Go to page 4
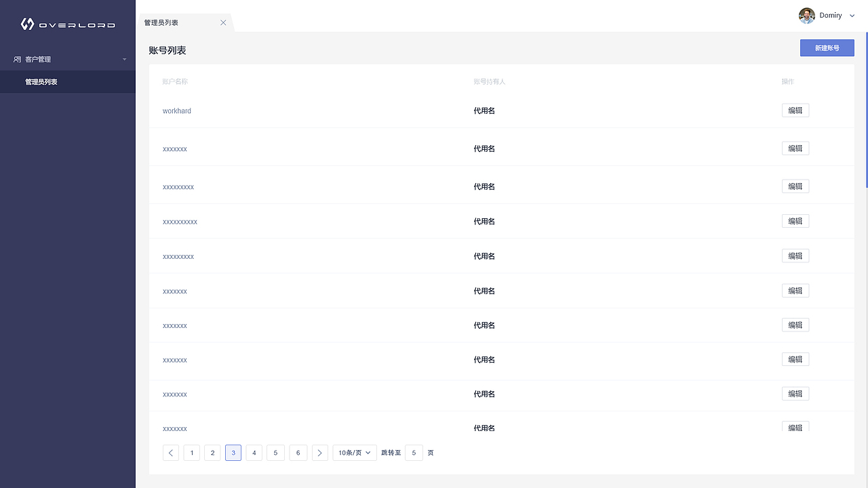Screen dimensions: 868x488 click(254, 453)
